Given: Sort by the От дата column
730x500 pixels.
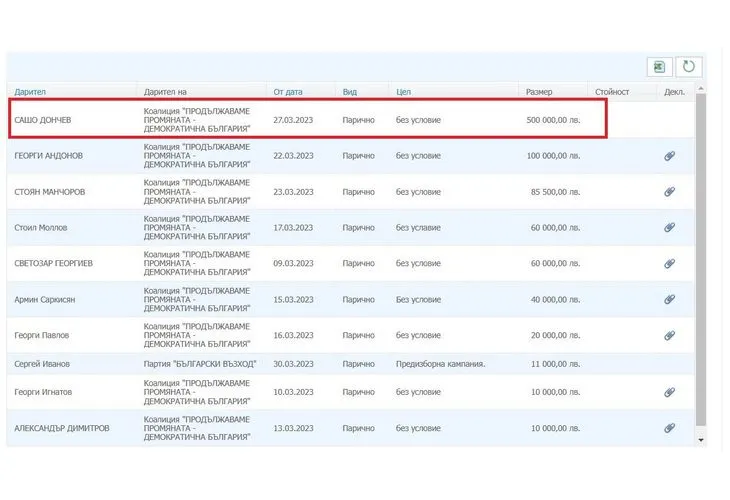Looking at the screenshot, I should 287,92.
